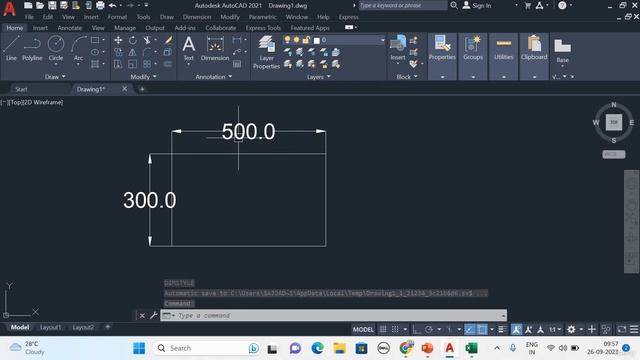Select the Arc tool
The height and width of the screenshot is (360, 640).
78,48
